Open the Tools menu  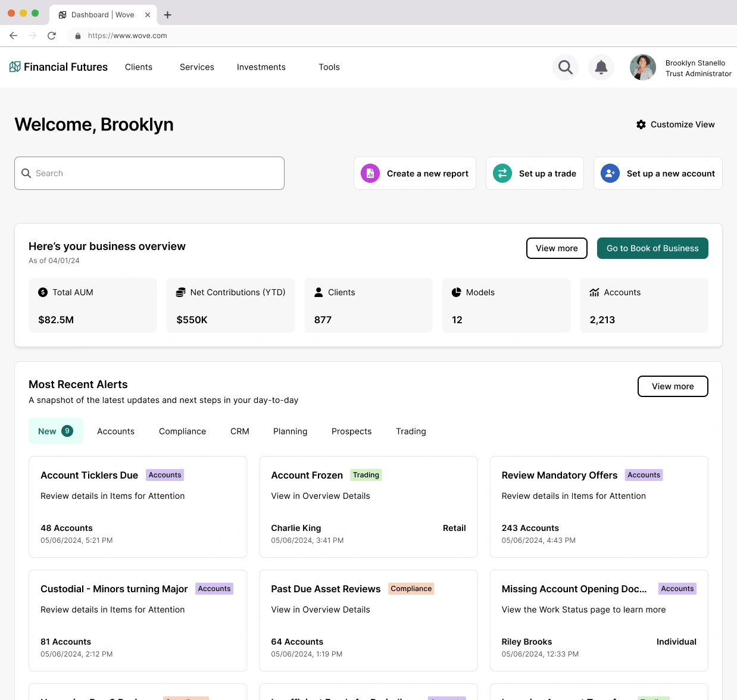pos(329,67)
